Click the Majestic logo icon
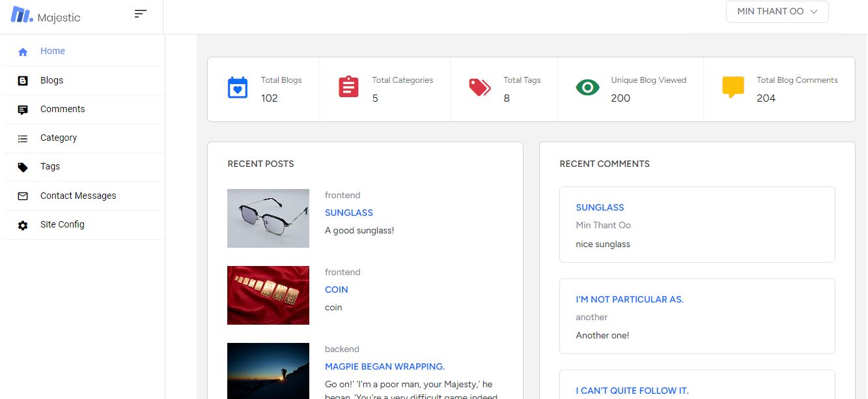 21,14
